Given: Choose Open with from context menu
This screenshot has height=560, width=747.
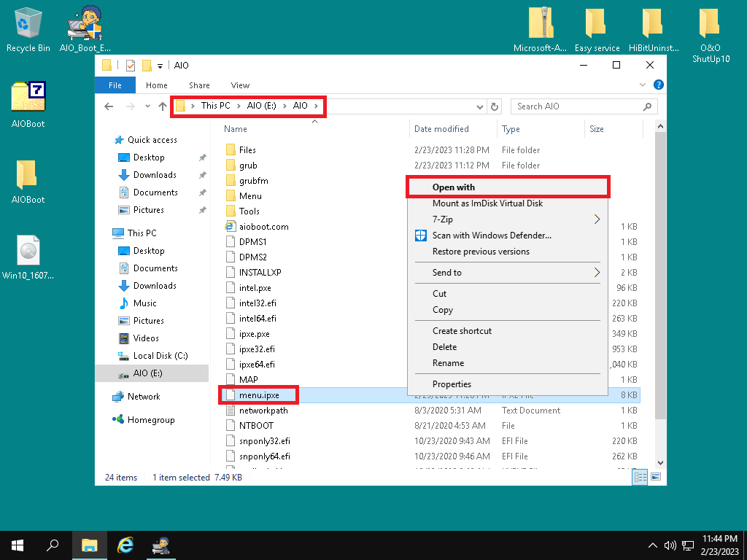Looking at the screenshot, I should tap(454, 187).
